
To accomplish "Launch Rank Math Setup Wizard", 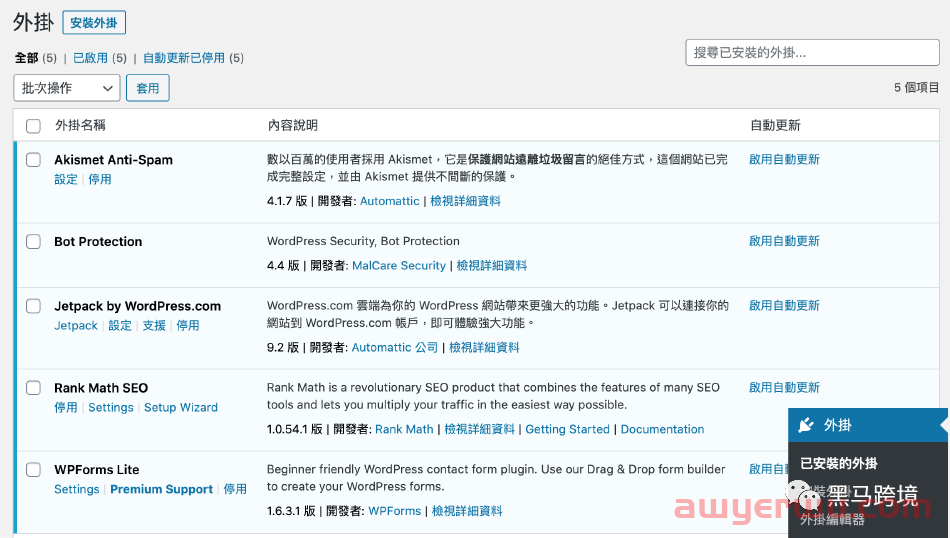I will point(181,407).
